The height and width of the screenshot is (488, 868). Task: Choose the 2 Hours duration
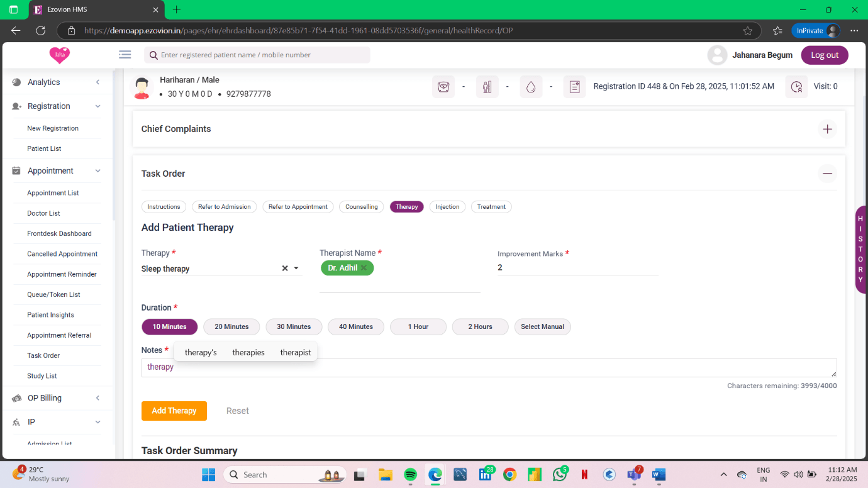pyautogui.click(x=481, y=326)
